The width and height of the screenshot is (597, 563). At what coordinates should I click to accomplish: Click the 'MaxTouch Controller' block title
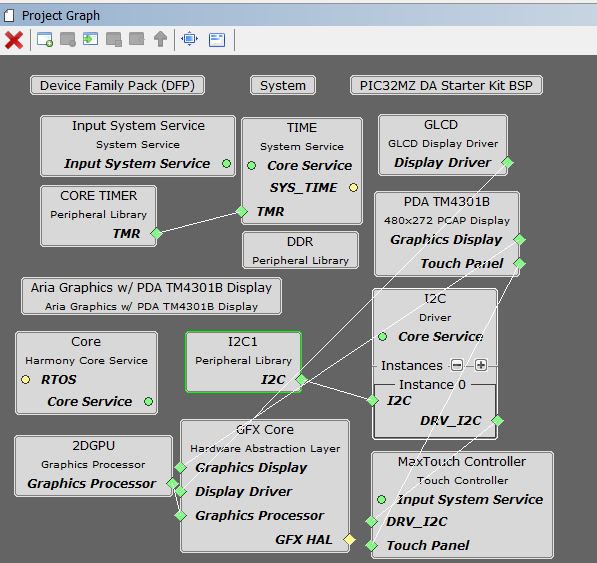tap(462, 462)
